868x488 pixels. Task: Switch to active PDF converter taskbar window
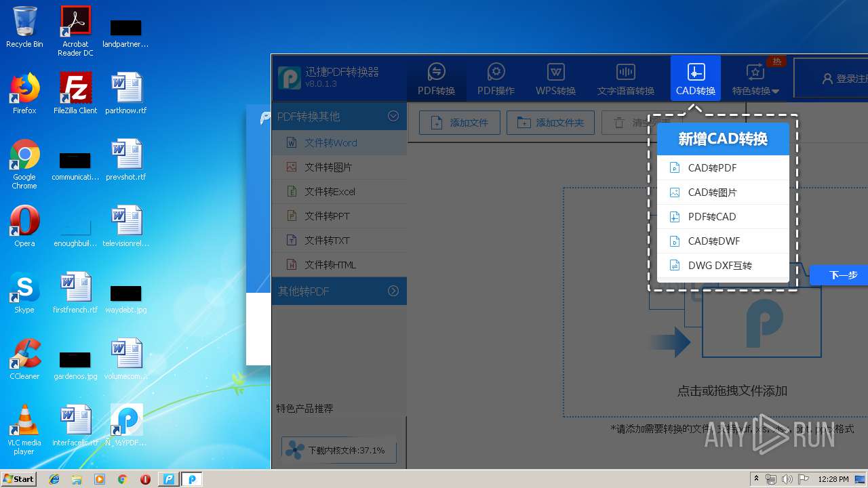[x=192, y=479]
